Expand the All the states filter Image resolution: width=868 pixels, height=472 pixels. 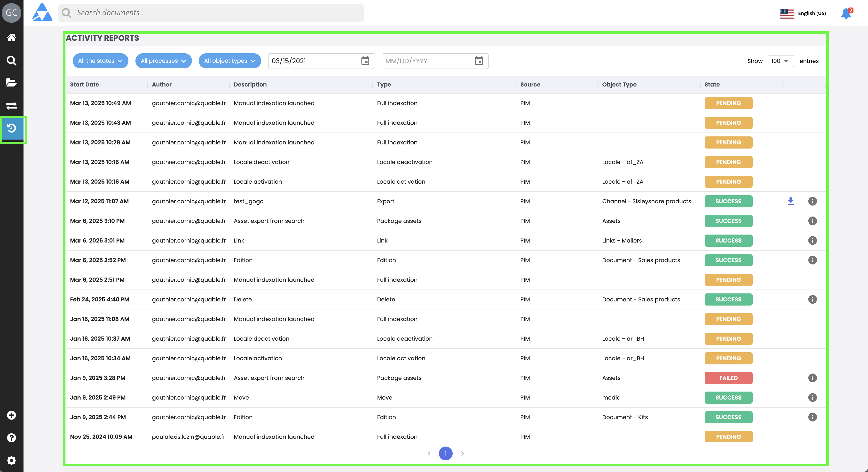(x=100, y=61)
